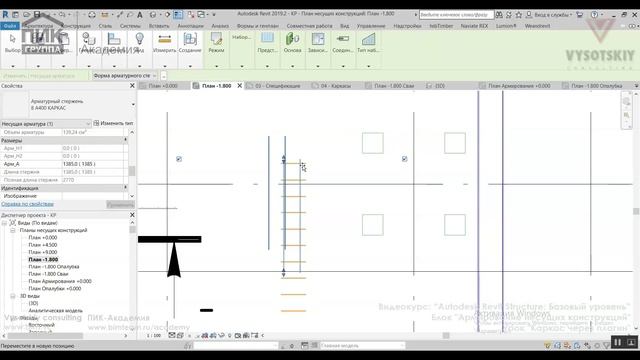Click the selection filter icon in status bar
This screenshot has height=360, width=640.
pyautogui.click(x=607, y=346)
